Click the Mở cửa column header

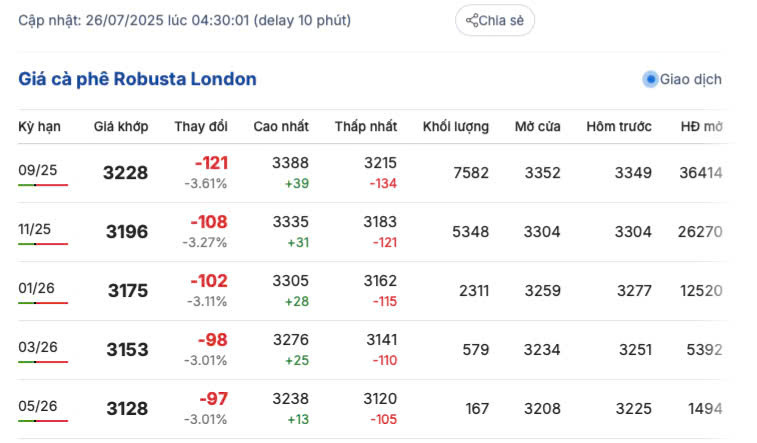click(538, 127)
